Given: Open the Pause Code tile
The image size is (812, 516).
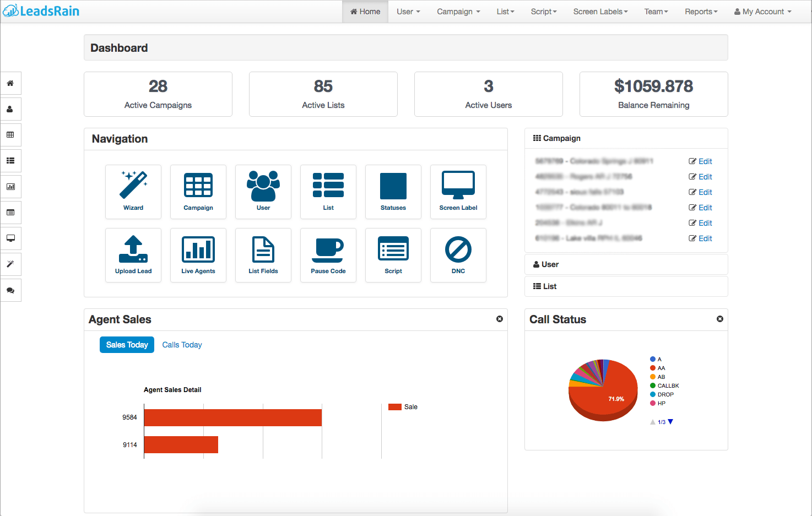Looking at the screenshot, I should [328, 255].
